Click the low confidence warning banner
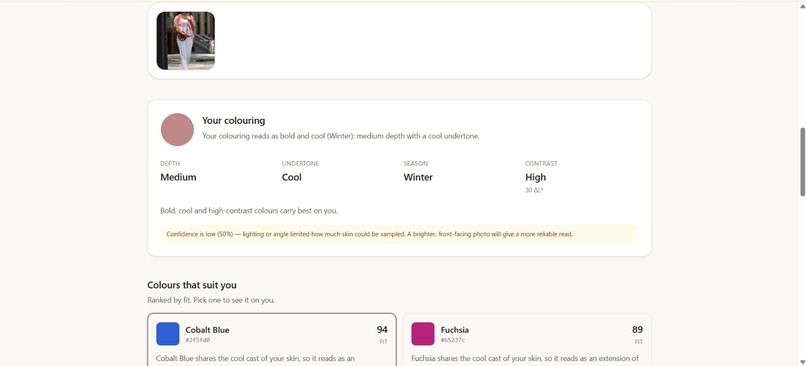 [399, 234]
